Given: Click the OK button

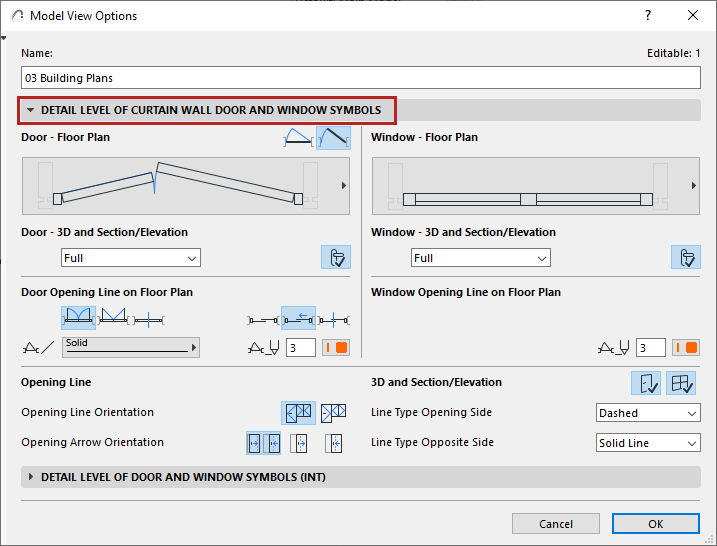Looking at the screenshot, I should click(x=655, y=523).
